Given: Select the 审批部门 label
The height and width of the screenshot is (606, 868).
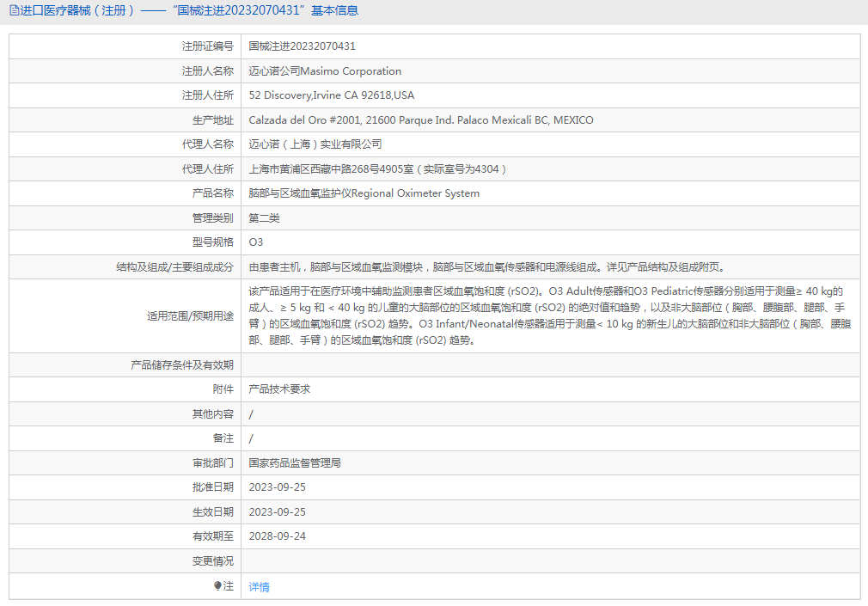Looking at the screenshot, I should coord(212,463).
